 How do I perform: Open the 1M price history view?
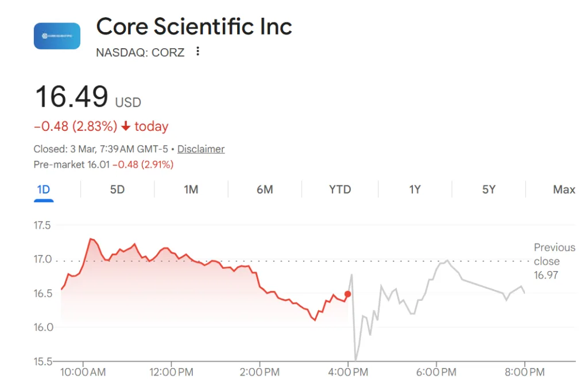pos(191,189)
